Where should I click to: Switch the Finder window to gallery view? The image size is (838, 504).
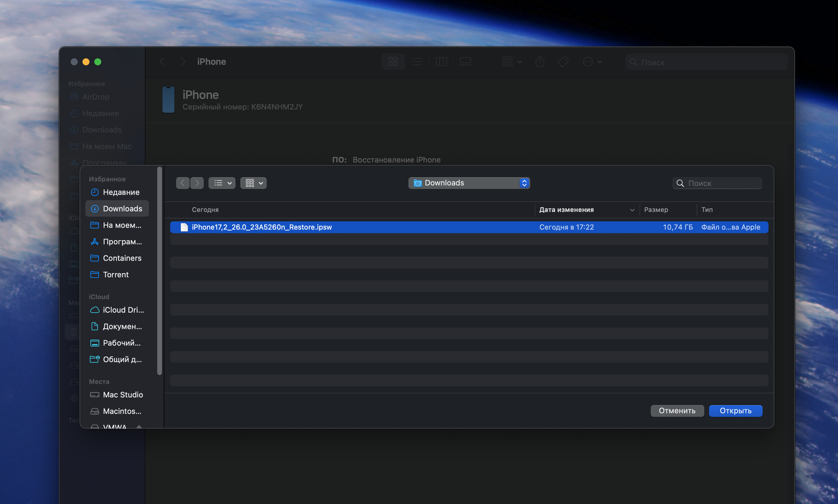click(x=465, y=61)
